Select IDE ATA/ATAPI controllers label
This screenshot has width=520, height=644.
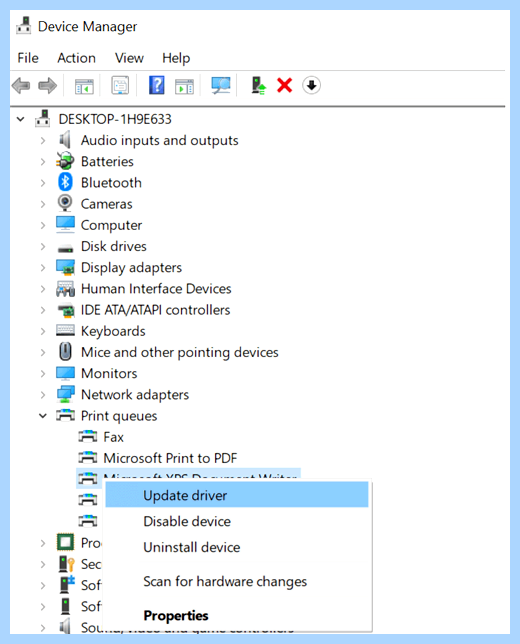[x=155, y=310]
